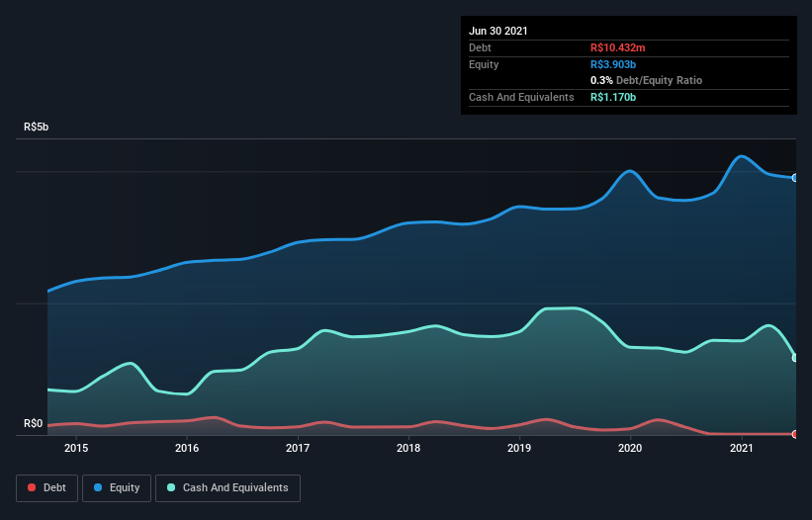Toggle the Equity legend button

click(117, 487)
